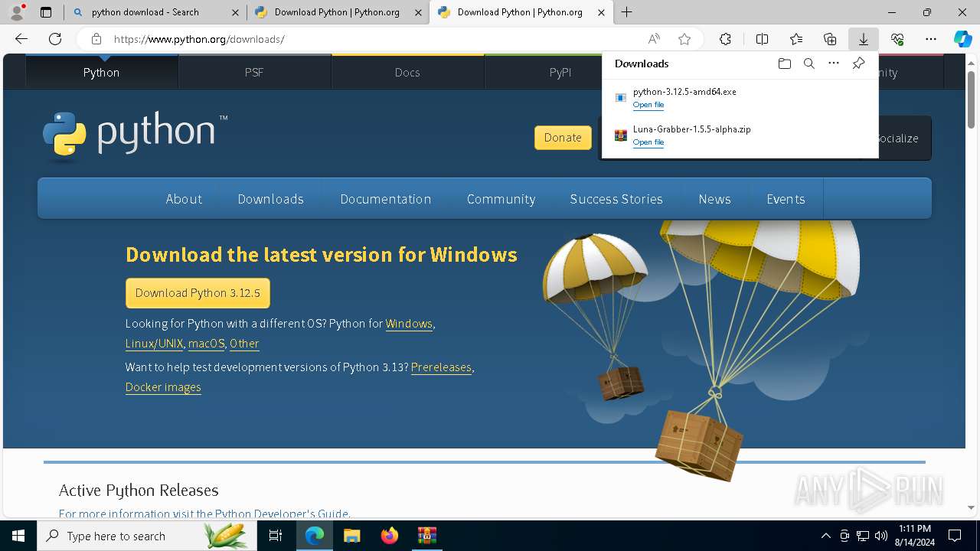The width and height of the screenshot is (980, 551).
Task: Add this page to favorites with star icon
Action: coord(684,39)
